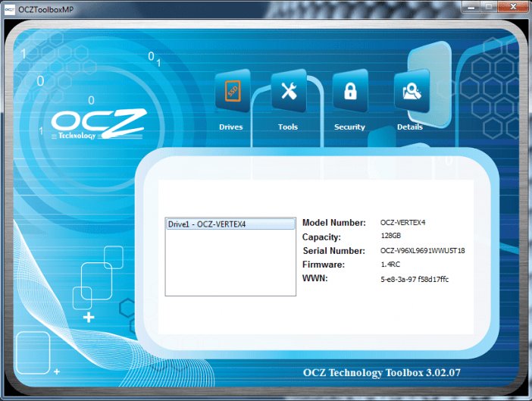This screenshot has height=401, width=532.
Task: Click the Serial Number label
Action: click(334, 251)
